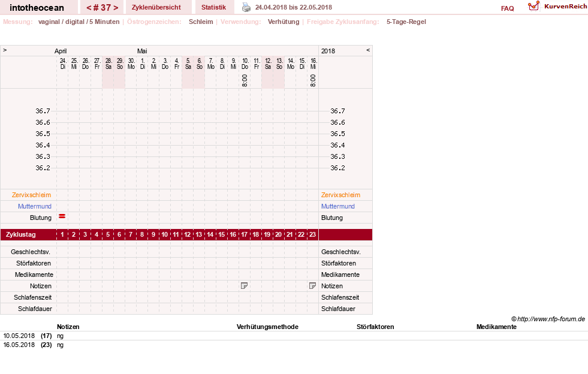Viewport: 588px width, 374px height.
Task: Click the right Muttermund label
Action: click(338, 206)
